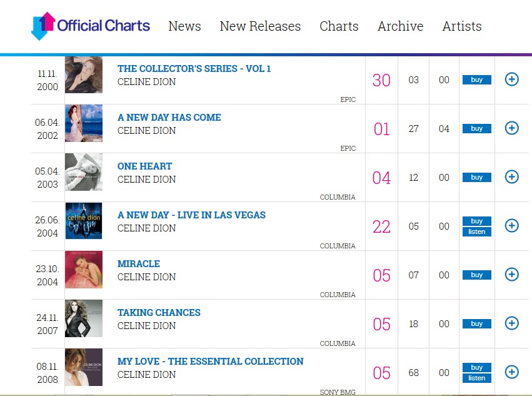The image size is (532, 396).
Task: Expand the One Heart row plus icon
Action: (511, 177)
